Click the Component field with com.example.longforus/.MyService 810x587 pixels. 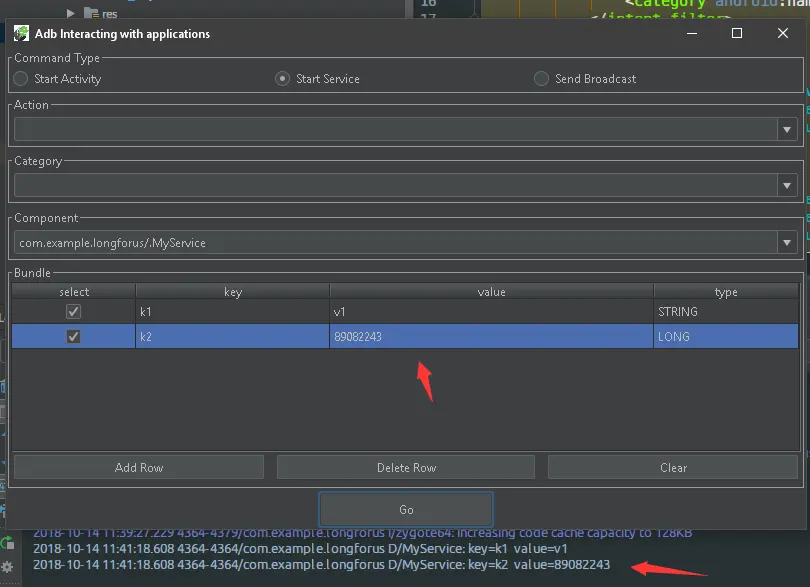[396, 242]
